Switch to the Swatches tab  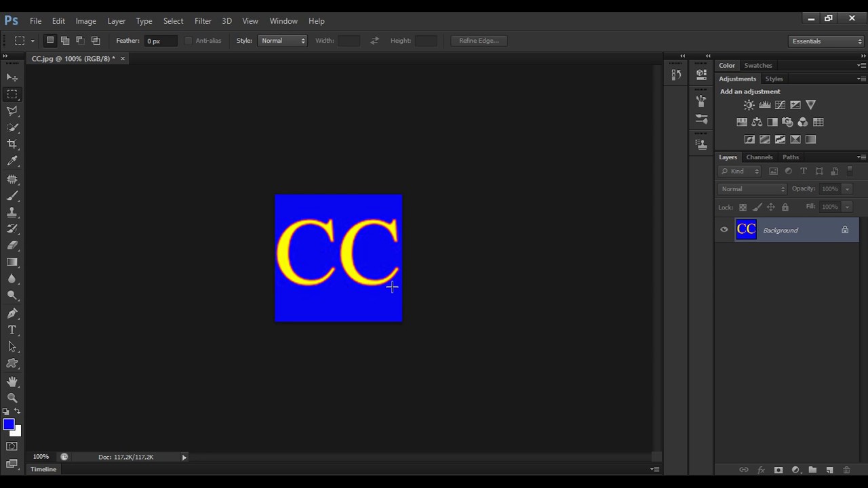click(758, 66)
